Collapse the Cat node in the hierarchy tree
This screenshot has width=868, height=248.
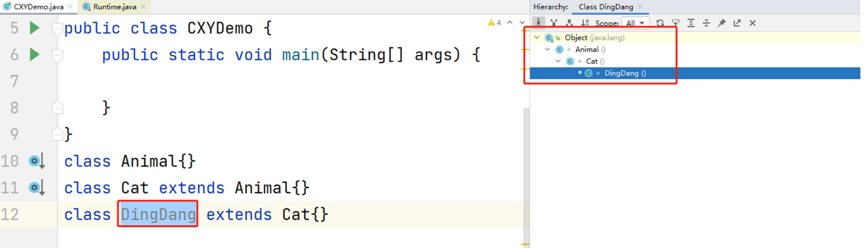pos(558,61)
